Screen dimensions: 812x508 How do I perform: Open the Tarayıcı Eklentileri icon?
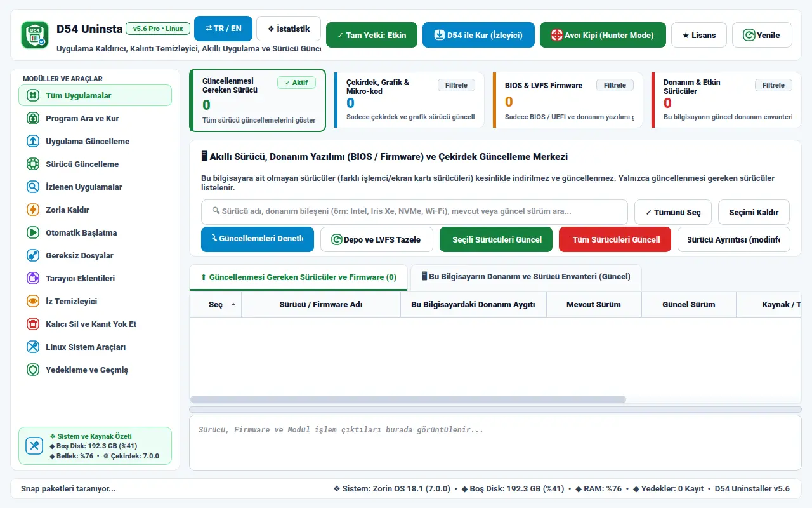(x=33, y=279)
